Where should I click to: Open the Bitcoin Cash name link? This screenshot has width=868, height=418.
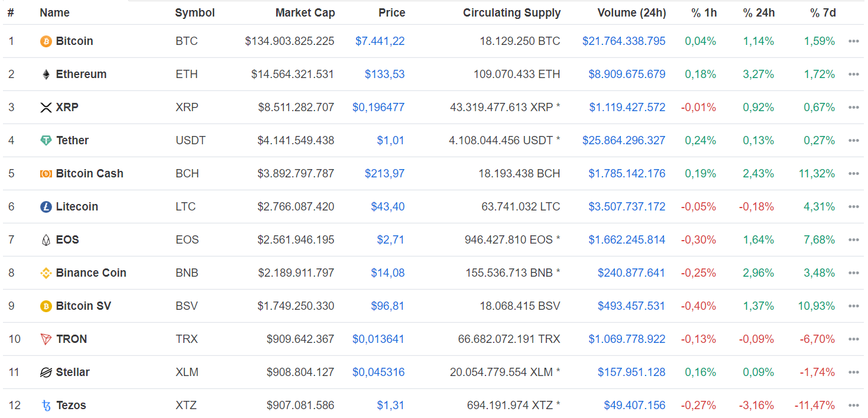click(x=89, y=174)
